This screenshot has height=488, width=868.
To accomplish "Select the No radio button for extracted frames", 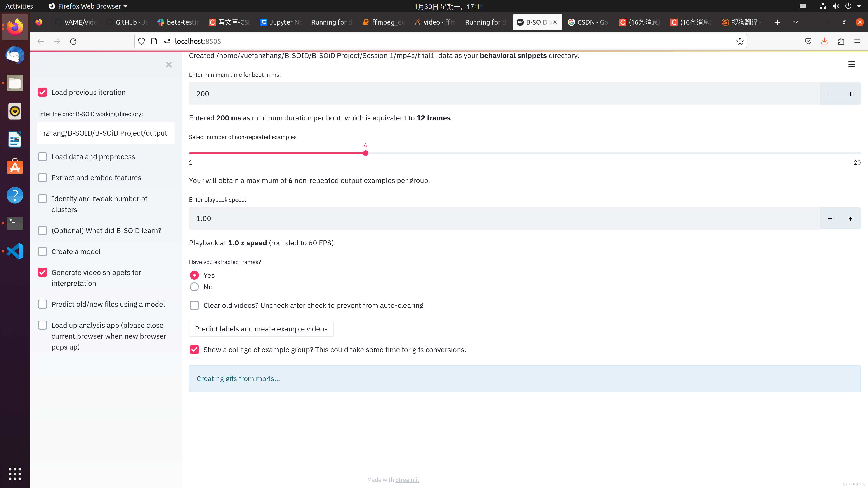I will (x=194, y=287).
